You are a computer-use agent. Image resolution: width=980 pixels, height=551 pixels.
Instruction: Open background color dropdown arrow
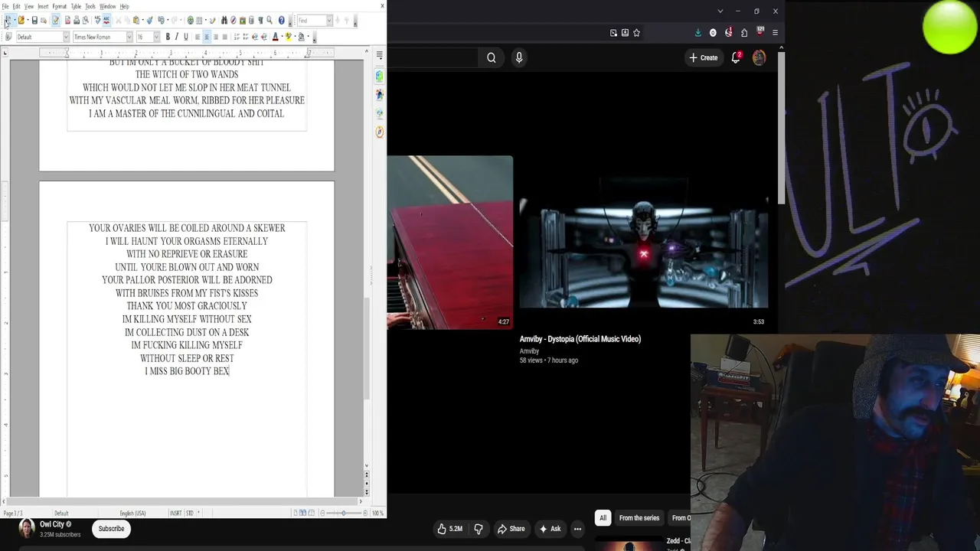point(309,37)
